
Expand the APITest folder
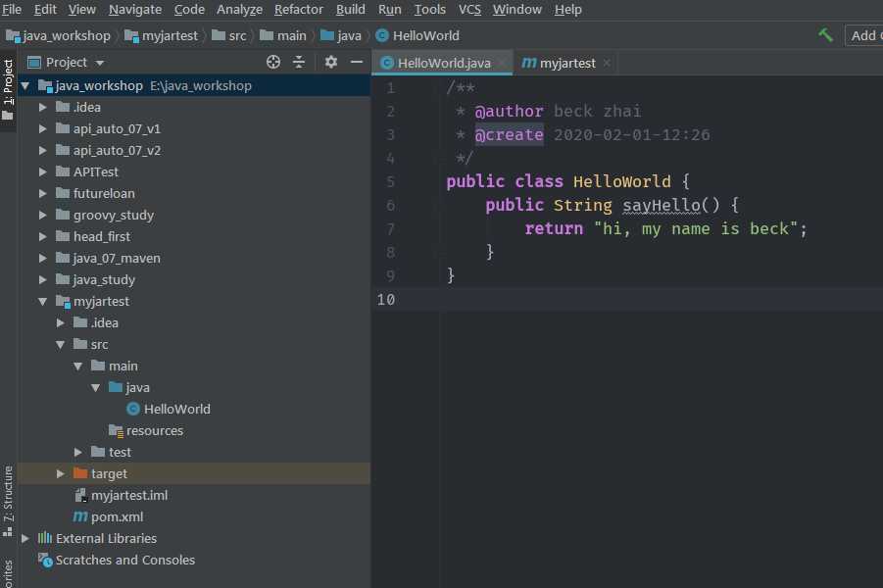[x=43, y=171]
